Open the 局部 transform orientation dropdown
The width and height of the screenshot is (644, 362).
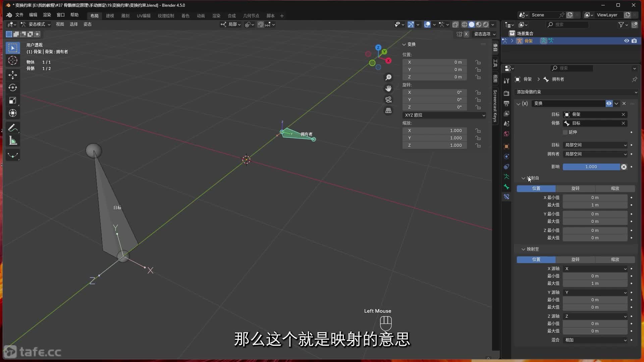(231, 24)
